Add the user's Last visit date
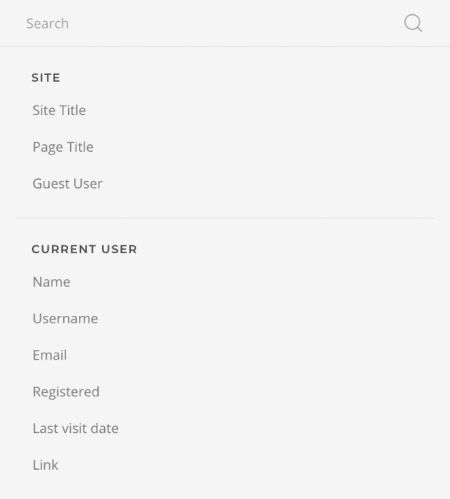 76,428
